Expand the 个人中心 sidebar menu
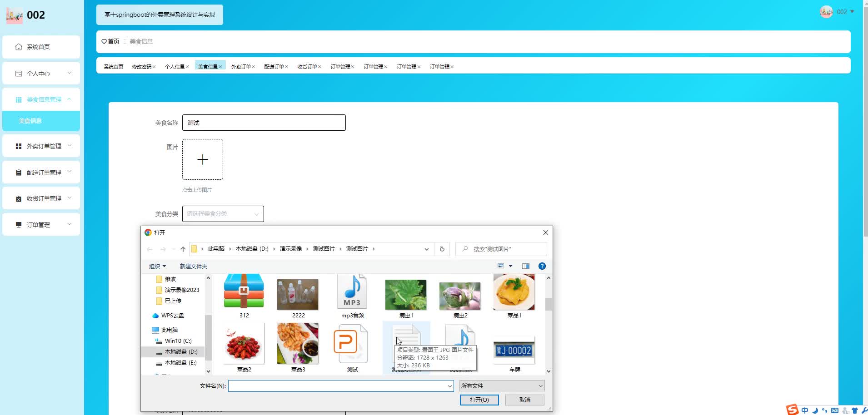 tap(41, 73)
